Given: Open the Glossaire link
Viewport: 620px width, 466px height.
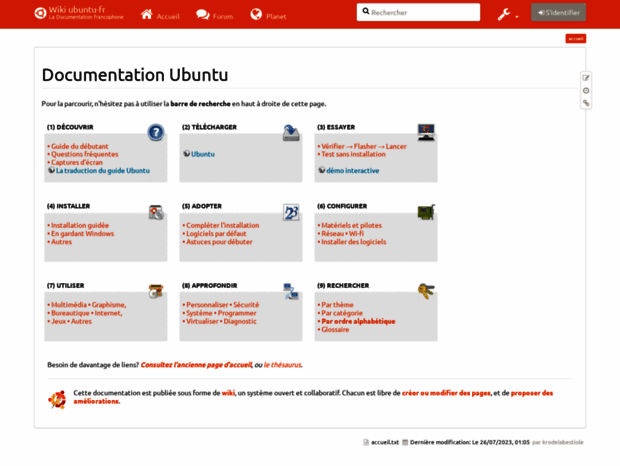Looking at the screenshot, I should coord(335,330).
